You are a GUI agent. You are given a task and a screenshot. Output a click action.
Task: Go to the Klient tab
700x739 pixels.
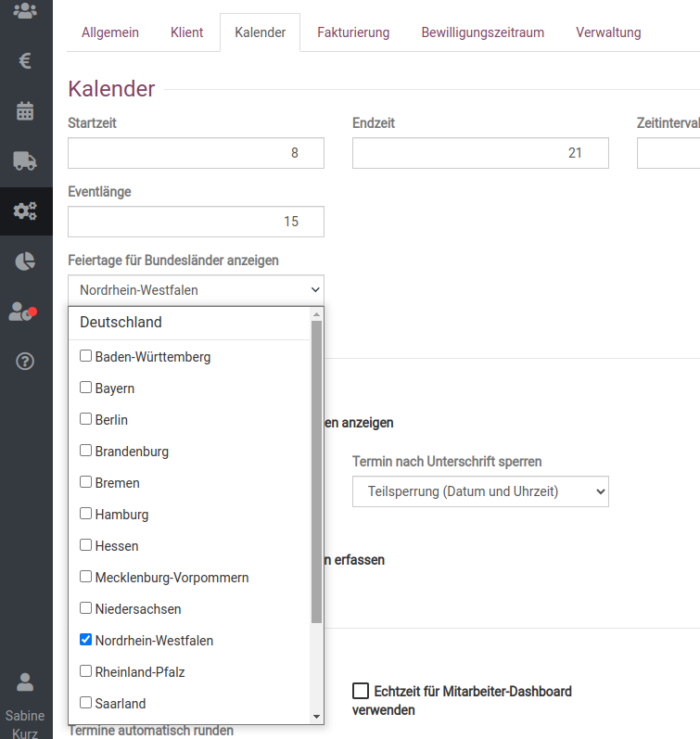[186, 32]
